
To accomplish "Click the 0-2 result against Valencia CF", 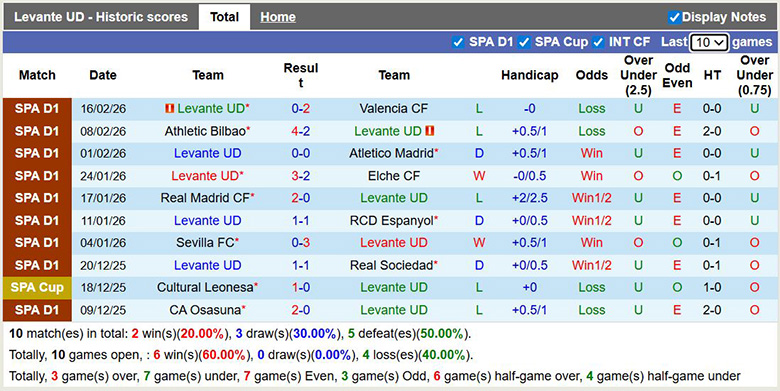I will (x=300, y=108).
